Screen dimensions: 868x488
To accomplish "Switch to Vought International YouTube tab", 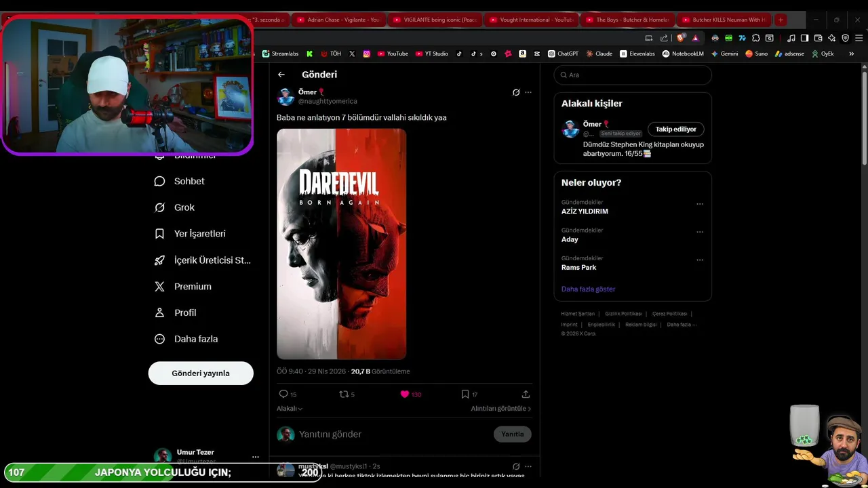I will click(x=532, y=20).
